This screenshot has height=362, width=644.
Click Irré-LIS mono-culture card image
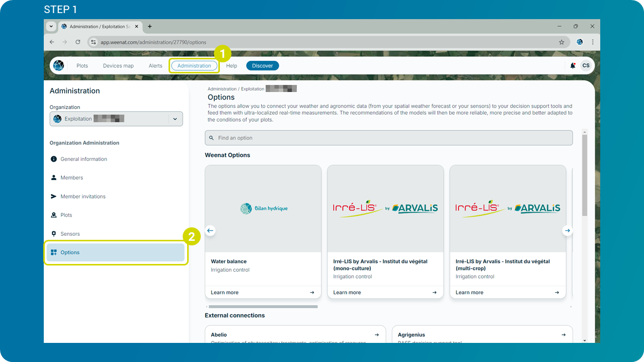click(385, 209)
